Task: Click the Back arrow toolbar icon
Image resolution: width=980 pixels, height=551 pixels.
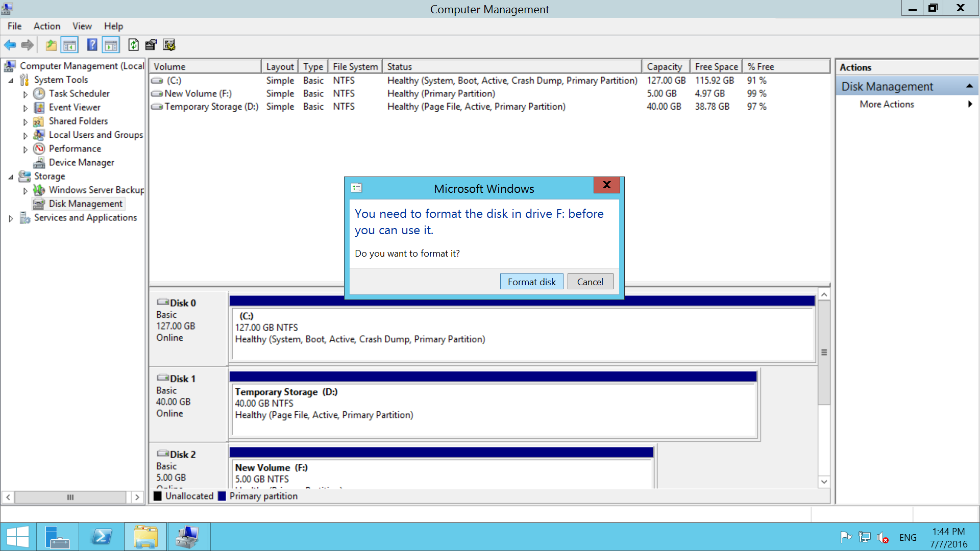Action: [10, 45]
